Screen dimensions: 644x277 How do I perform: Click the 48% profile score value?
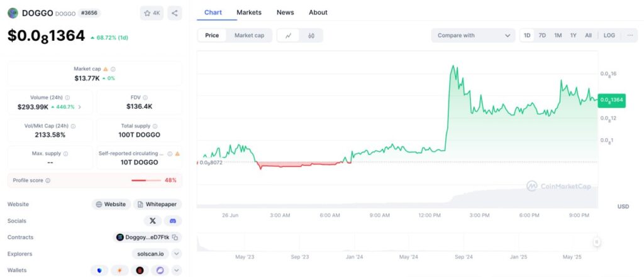(170, 180)
